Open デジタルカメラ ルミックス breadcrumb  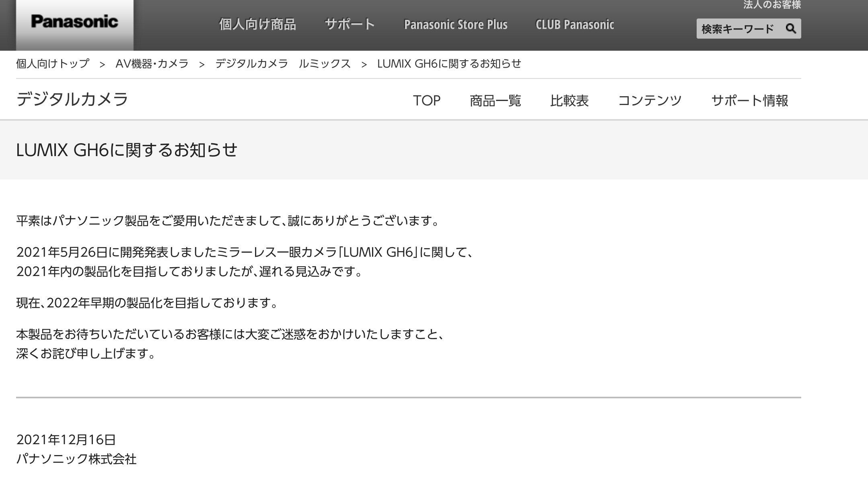[x=283, y=64]
